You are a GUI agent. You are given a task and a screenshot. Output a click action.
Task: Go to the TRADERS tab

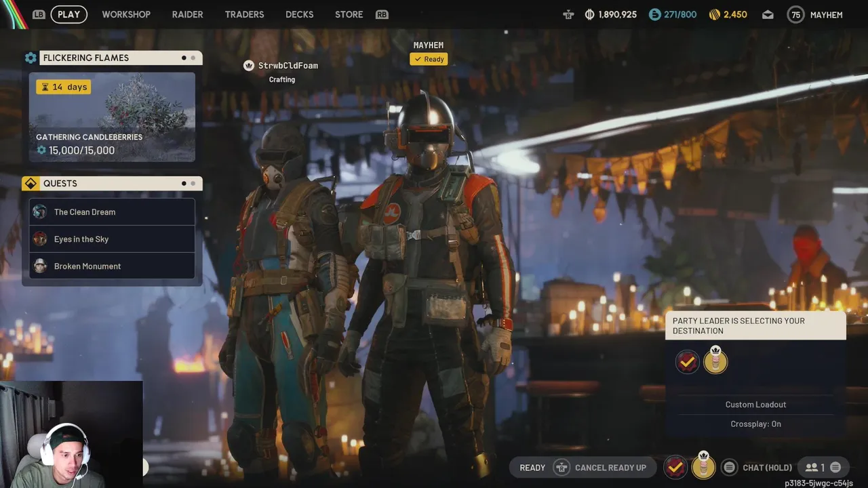244,14
